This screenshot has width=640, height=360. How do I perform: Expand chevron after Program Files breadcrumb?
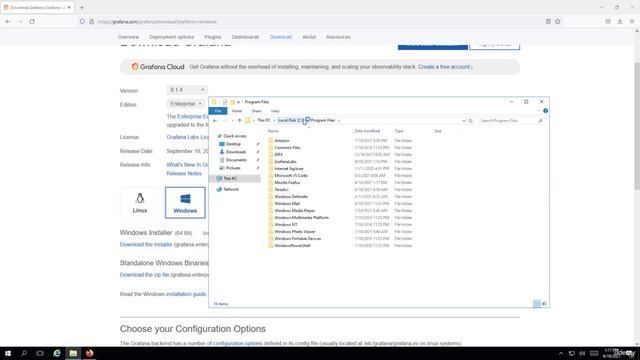point(339,120)
